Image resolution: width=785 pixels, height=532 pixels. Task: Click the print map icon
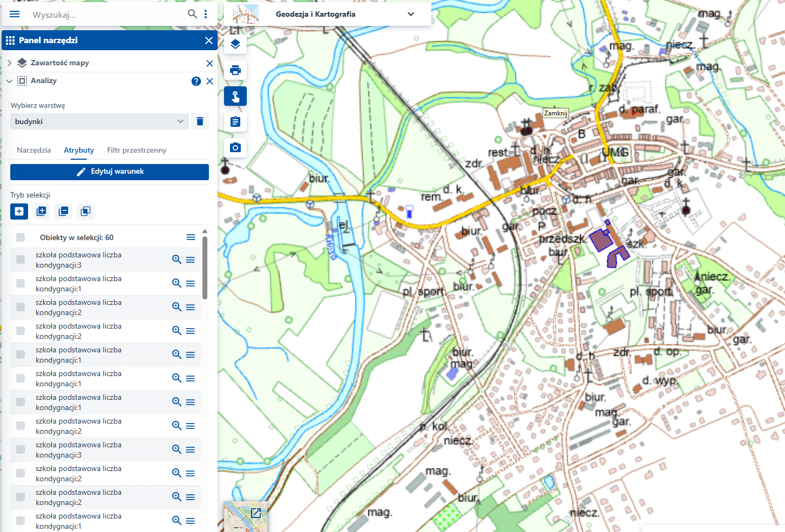click(x=235, y=70)
